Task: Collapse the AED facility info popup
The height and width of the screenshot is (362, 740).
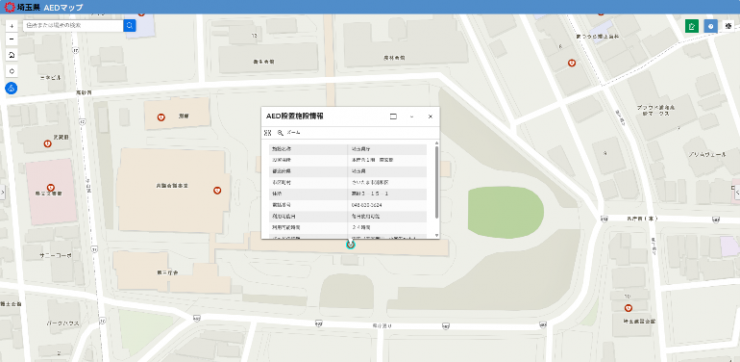Action: [412, 117]
